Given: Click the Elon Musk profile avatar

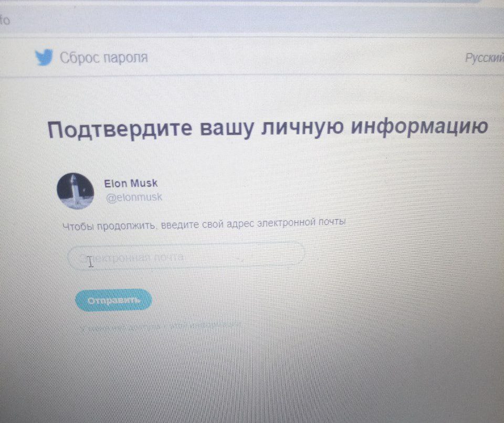Looking at the screenshot, I should 75,191.
